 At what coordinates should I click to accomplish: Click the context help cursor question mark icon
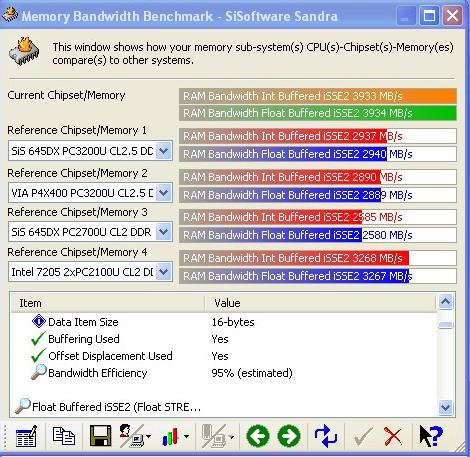coord(431,436)
